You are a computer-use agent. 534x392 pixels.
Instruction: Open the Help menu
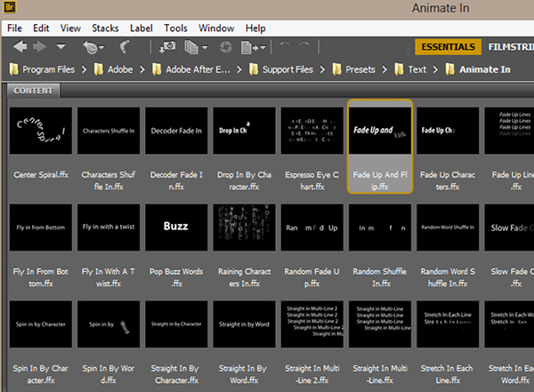(x=255, y=28)
